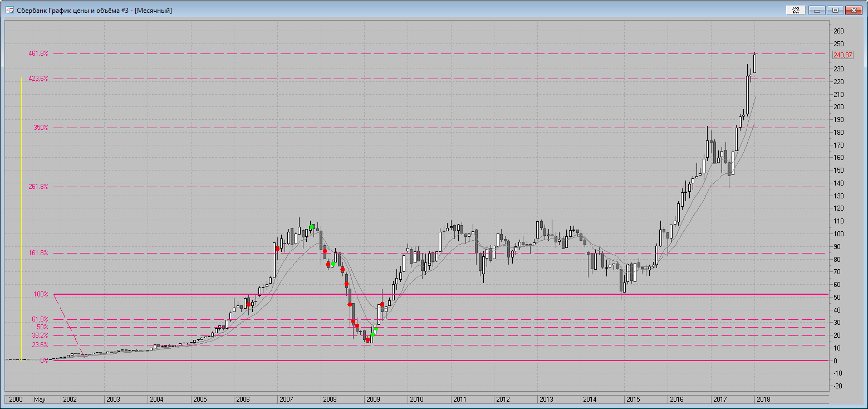Click the 38.2% Fibonacci level label
868x409 pixels.
40,335
